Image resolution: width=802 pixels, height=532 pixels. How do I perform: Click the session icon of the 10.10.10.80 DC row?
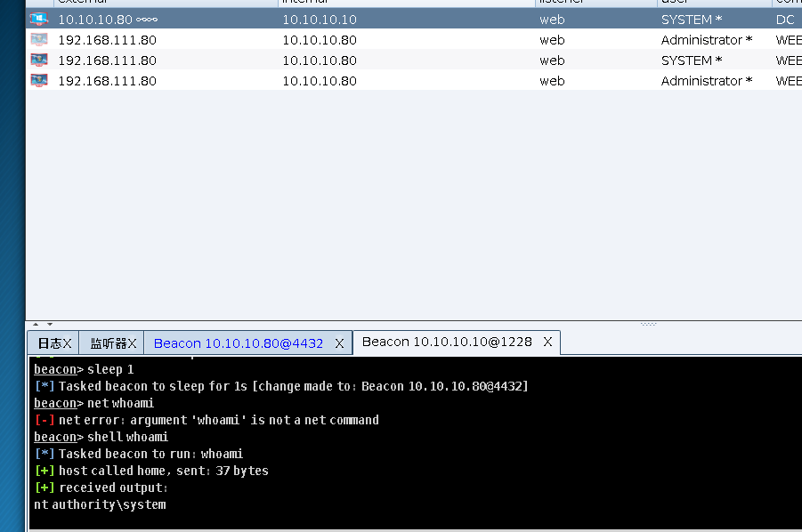point(39,20)
